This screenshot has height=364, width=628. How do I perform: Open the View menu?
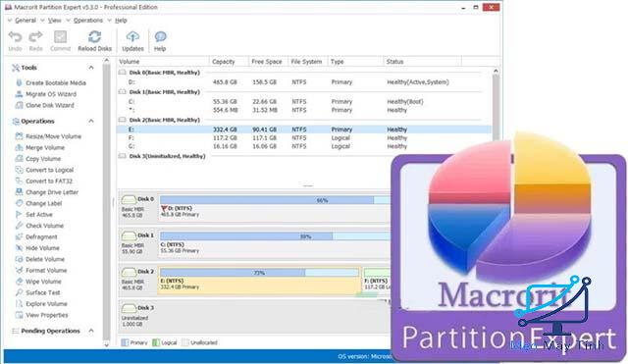pos(55,20)
